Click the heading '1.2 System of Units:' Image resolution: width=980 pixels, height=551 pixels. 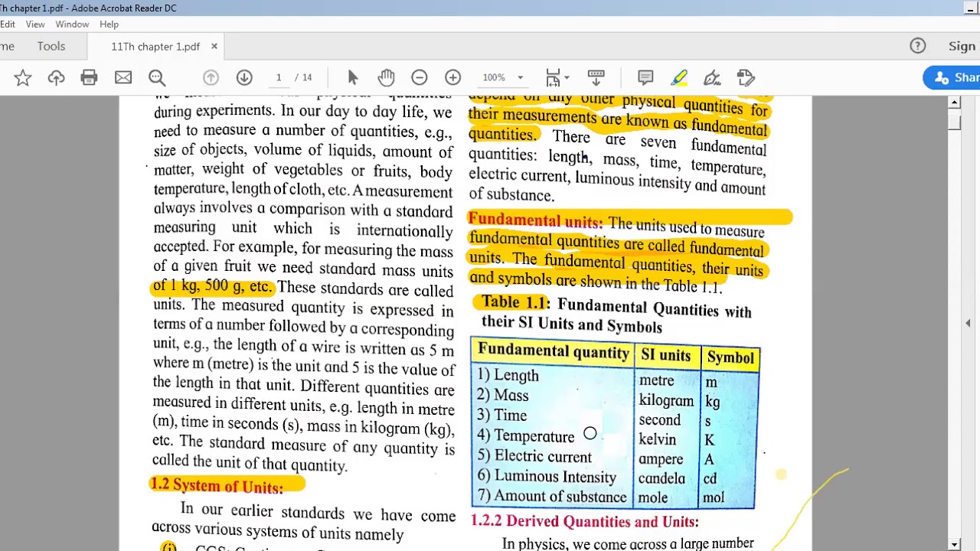coord(217,485)
